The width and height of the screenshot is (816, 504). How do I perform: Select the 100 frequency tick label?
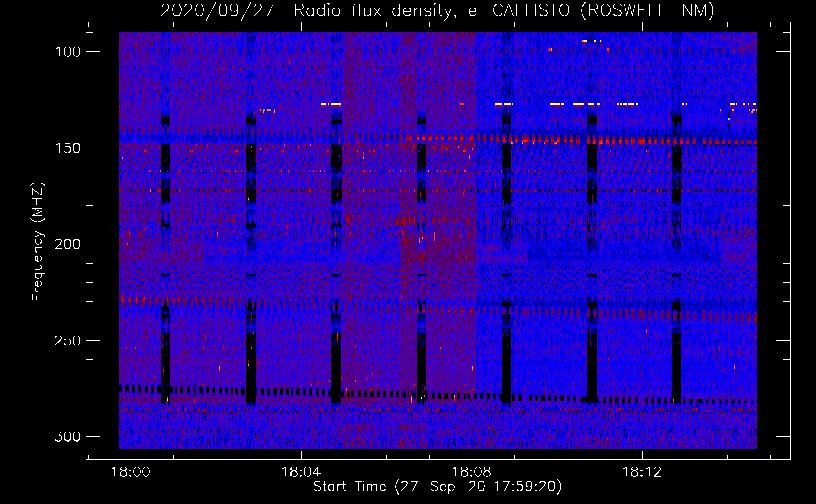tap(68, 52)
